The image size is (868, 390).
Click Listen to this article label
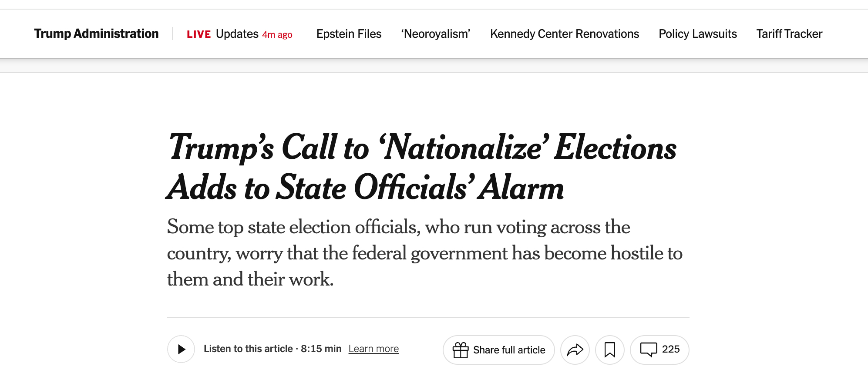[248, 349]
